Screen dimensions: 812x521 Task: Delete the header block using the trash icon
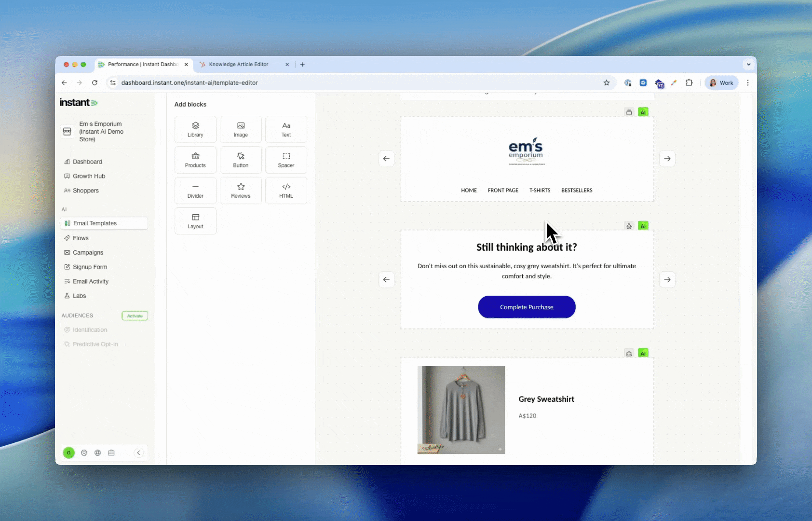click(629, 112)
